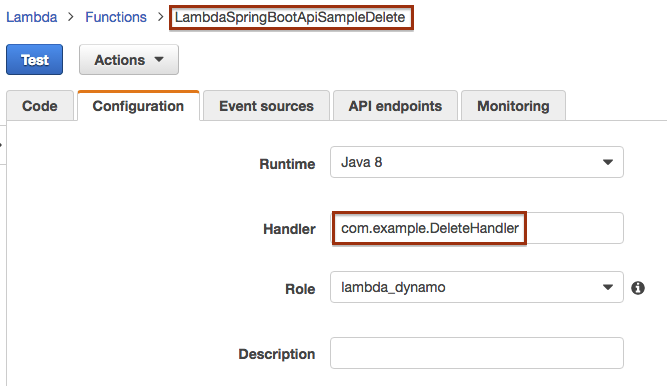
Task: Open the Role lambda_dynamo dropdown
Action: click(477, 287)
